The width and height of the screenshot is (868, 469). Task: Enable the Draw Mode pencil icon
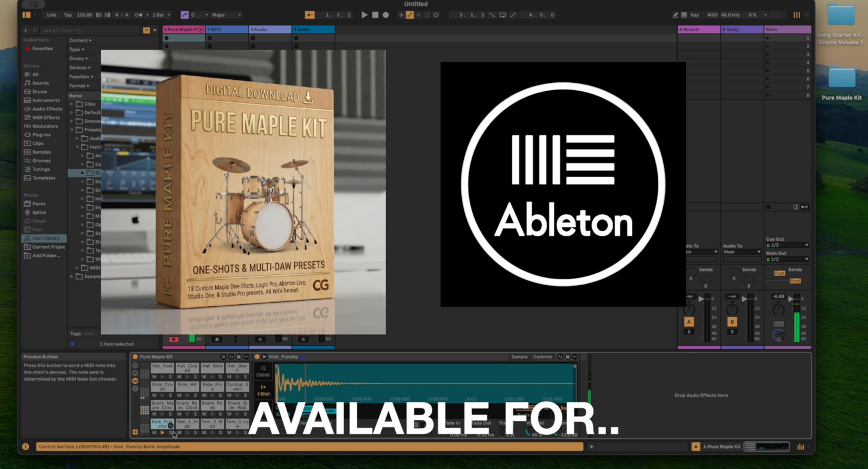[x=675, y=15]
